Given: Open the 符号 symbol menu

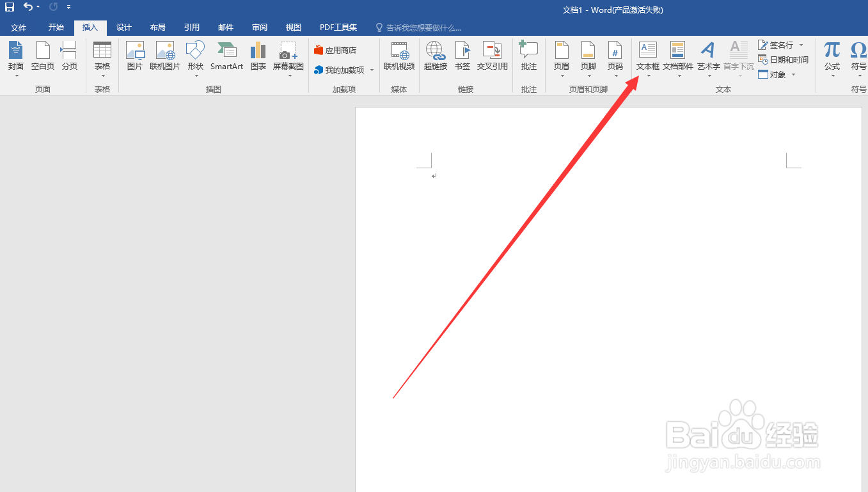Looking at the screenshot, I should coord(858,59).
